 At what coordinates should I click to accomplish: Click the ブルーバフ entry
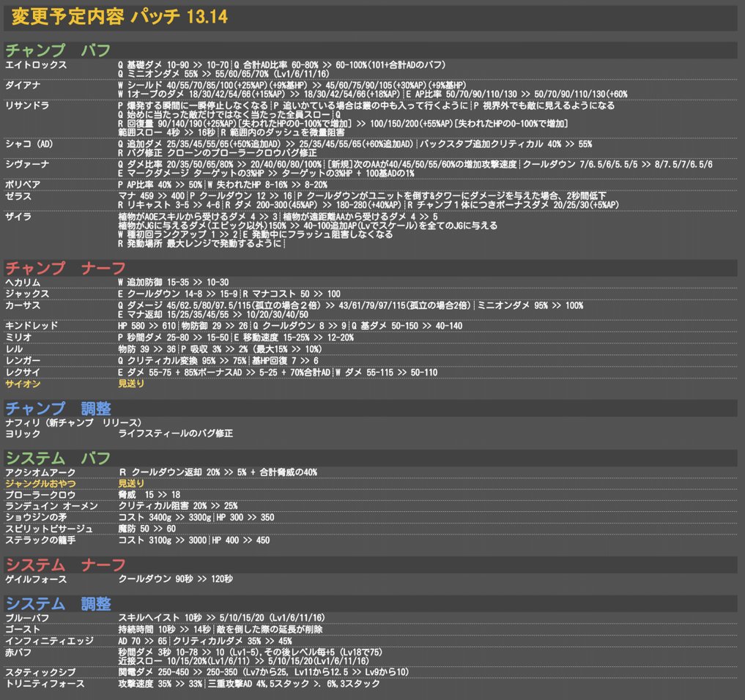coord(27,617)
